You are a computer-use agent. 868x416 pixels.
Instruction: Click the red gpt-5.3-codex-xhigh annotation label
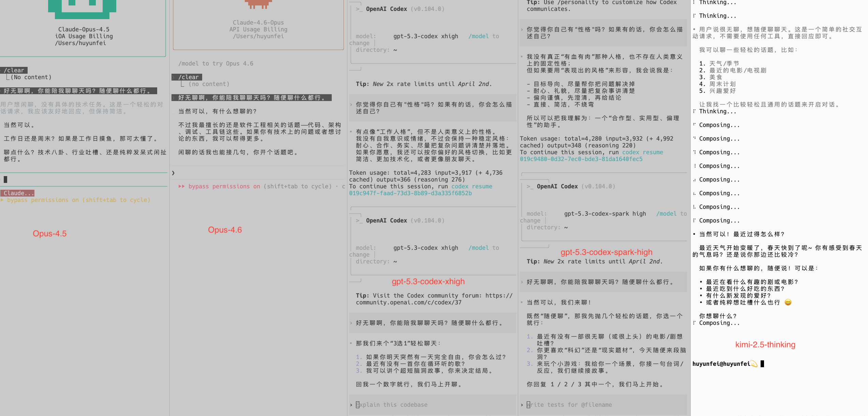point(428,282)
